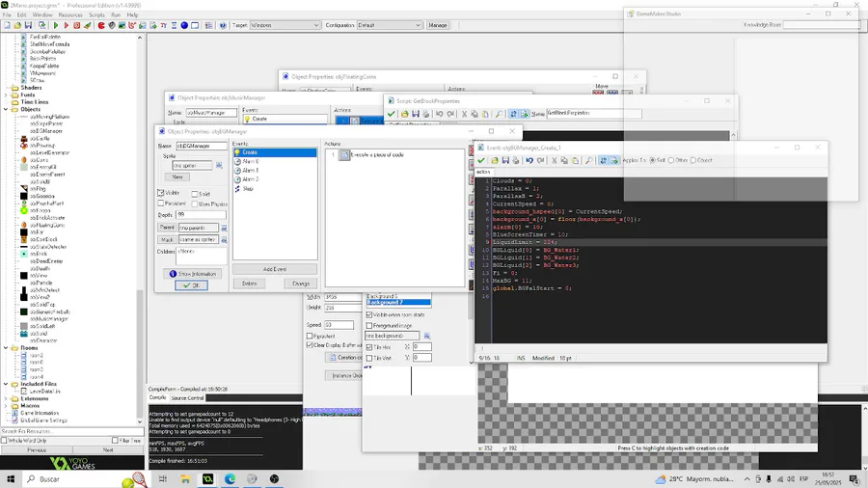The image size is (868, 488).
Task: Click the Clean build broom icon
Action: 88,25
